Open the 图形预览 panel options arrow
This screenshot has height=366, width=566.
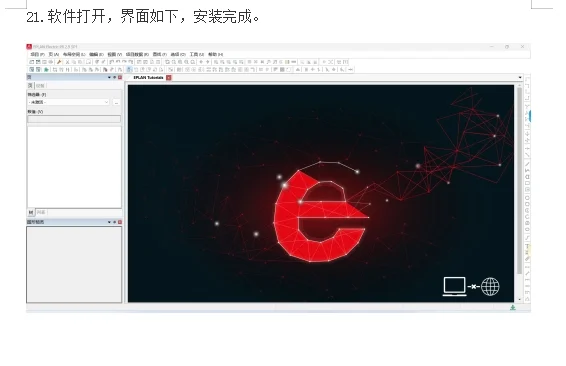[x=109, y=222]
